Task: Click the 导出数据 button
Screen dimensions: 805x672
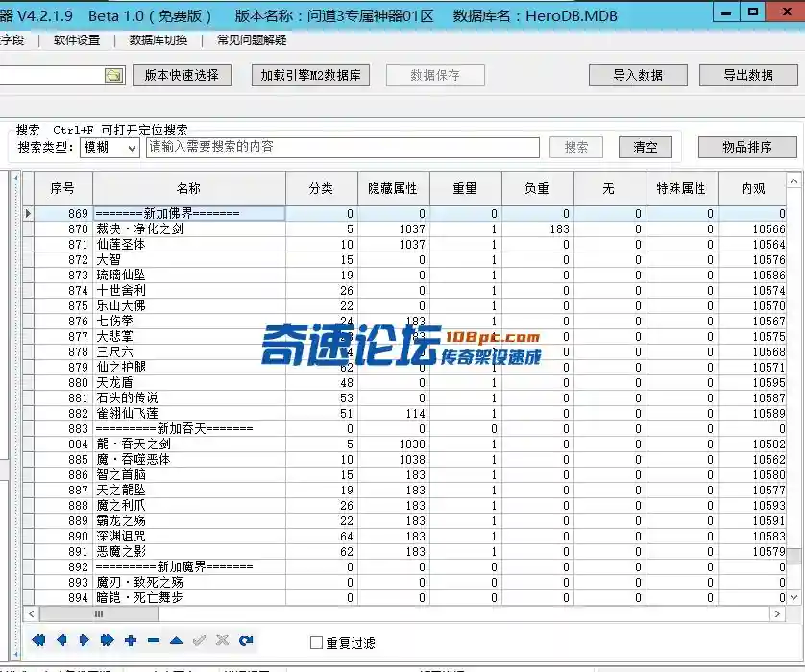Action: tap(748, 76)
